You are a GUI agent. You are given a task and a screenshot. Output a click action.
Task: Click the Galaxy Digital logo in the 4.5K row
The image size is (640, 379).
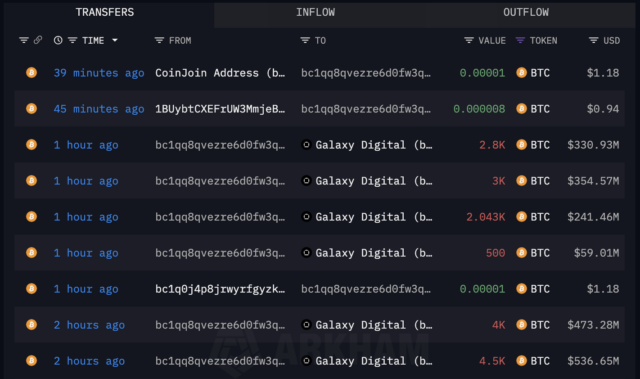click(x=306, y=360)
